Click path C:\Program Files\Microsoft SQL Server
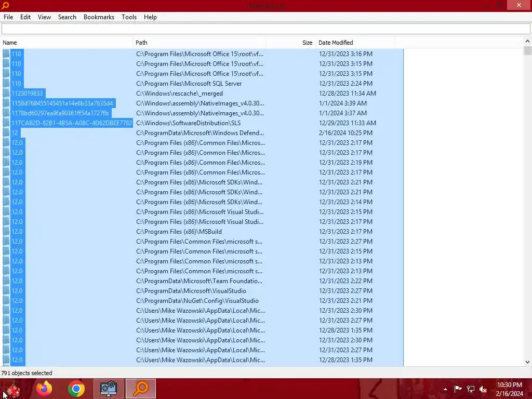The width and height of the screenshot is (532, 399). 189,84
